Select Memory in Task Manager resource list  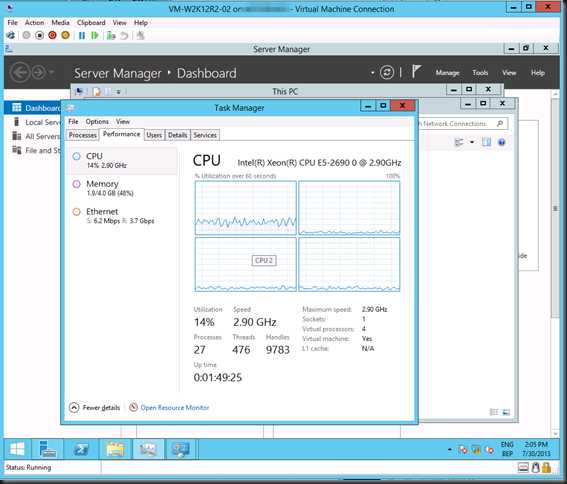(122, 188)
